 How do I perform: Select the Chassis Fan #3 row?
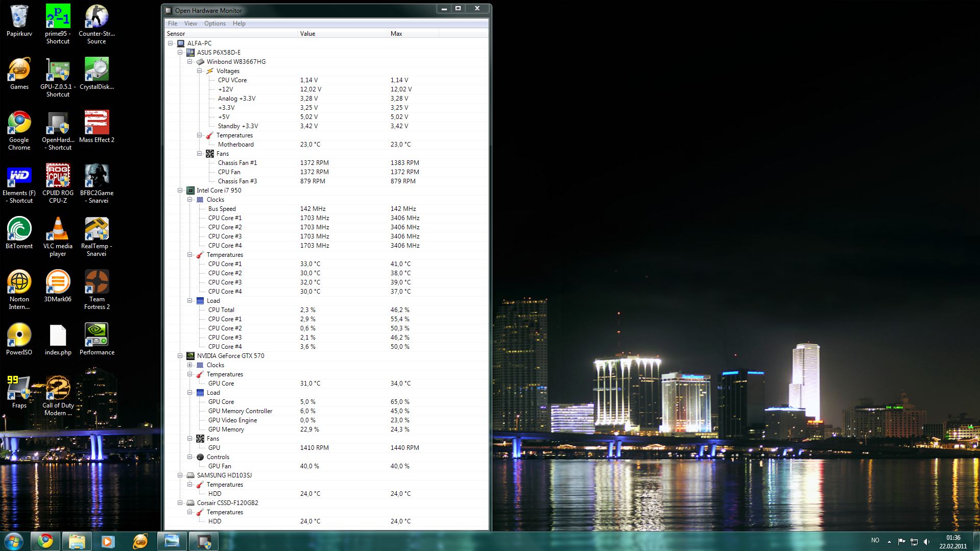click(x=326, y=181)
